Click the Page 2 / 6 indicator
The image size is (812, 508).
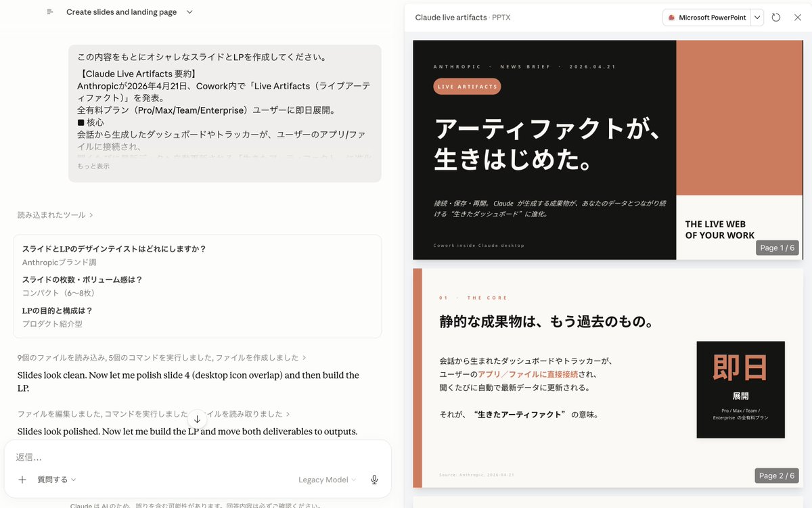pyautogui.click(x=777, y=476)
